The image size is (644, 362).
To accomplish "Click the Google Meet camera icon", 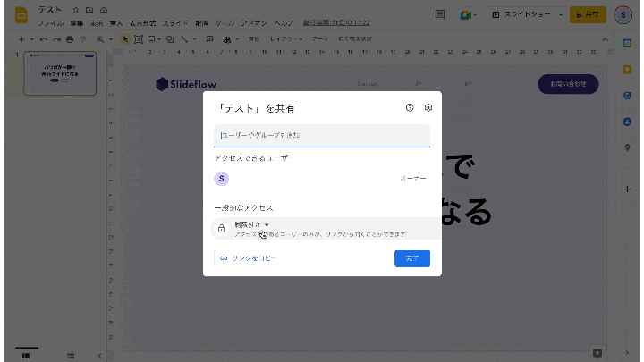I will [x=465, y=14].
